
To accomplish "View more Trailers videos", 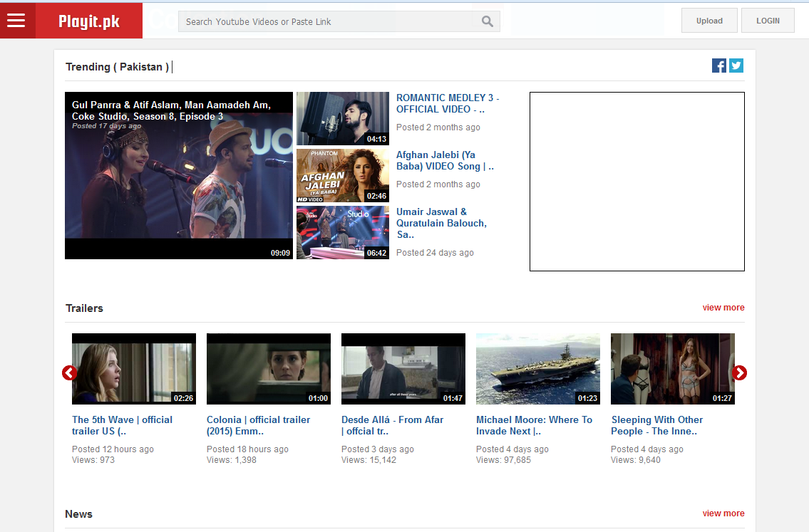I will (x=723, y=307).
